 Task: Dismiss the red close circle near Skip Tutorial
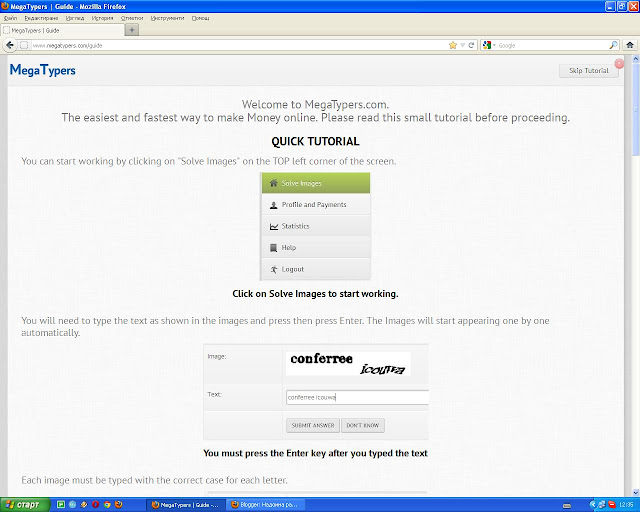tap(619, 63)
